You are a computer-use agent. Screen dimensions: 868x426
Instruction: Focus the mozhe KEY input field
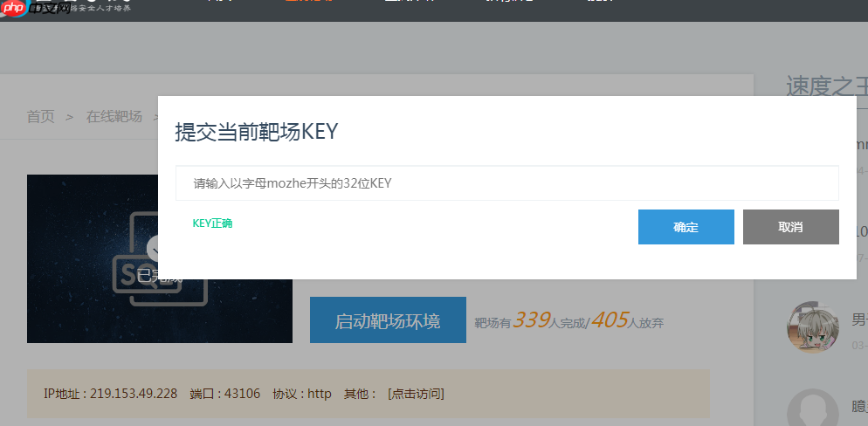coord(507,183)
